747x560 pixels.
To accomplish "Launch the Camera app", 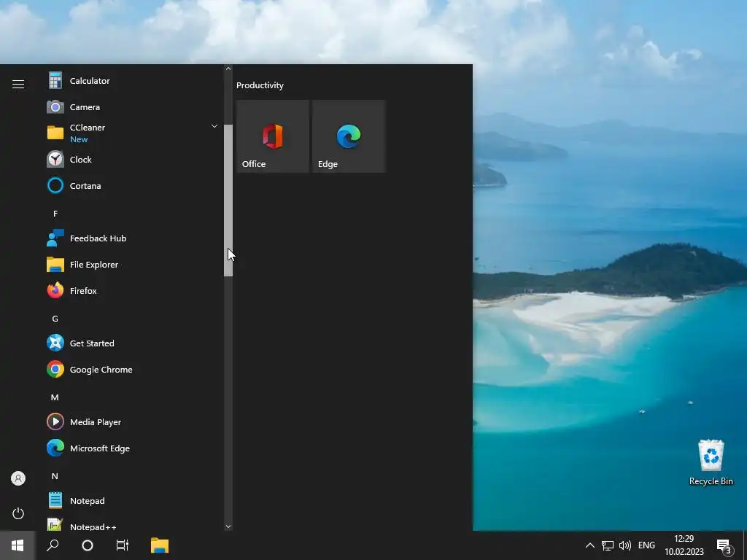I will (132, 107).
